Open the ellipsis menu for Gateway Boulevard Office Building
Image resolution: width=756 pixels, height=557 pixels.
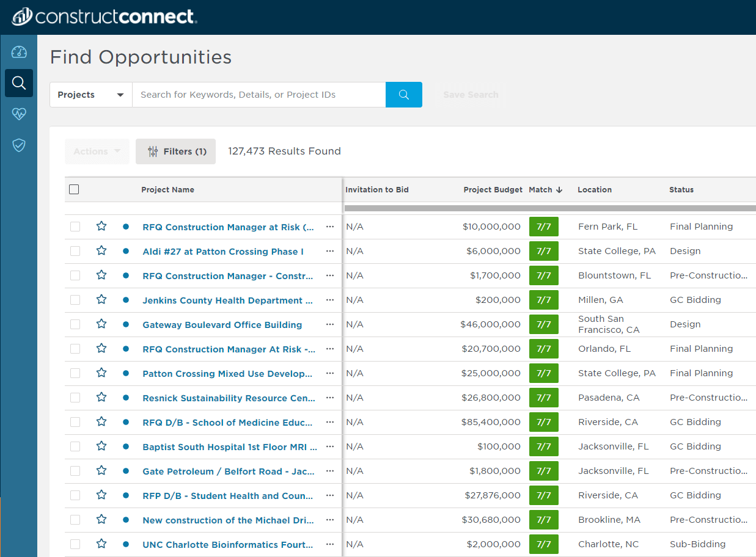(330, 324)
